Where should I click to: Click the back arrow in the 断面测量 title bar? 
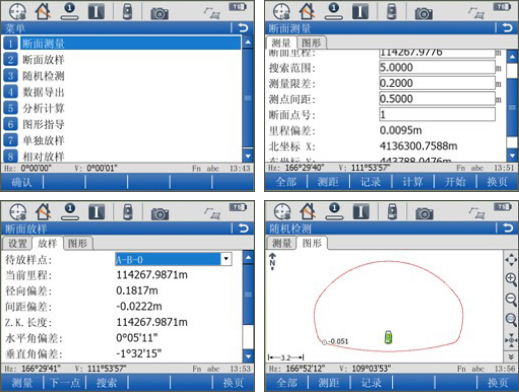[508, 28]
